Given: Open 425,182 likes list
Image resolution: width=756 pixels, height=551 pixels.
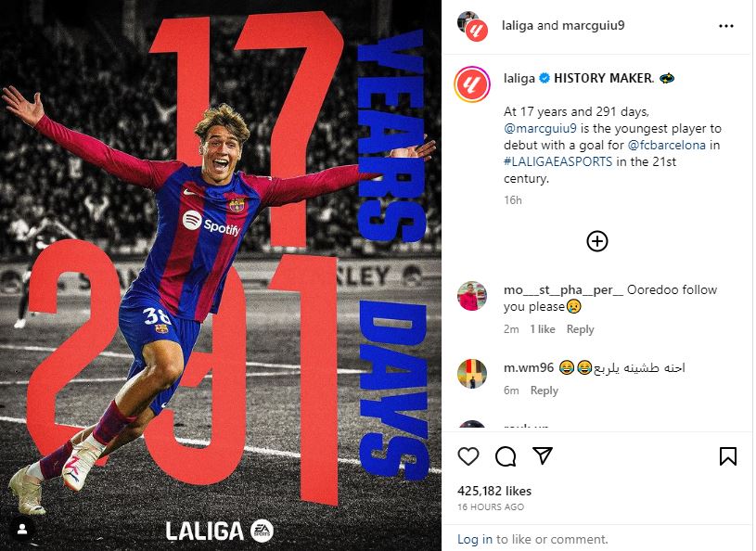Looking at the screenshot, I should point(494,491).
